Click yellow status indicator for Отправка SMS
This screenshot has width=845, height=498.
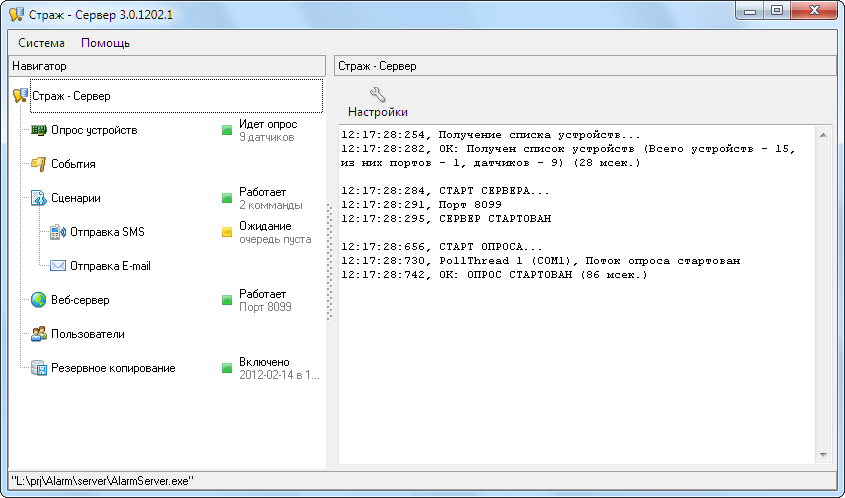[227, 232]
